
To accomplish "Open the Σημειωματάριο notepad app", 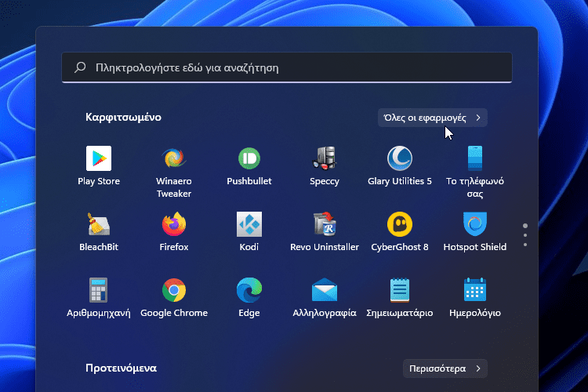I will (400, 291).
